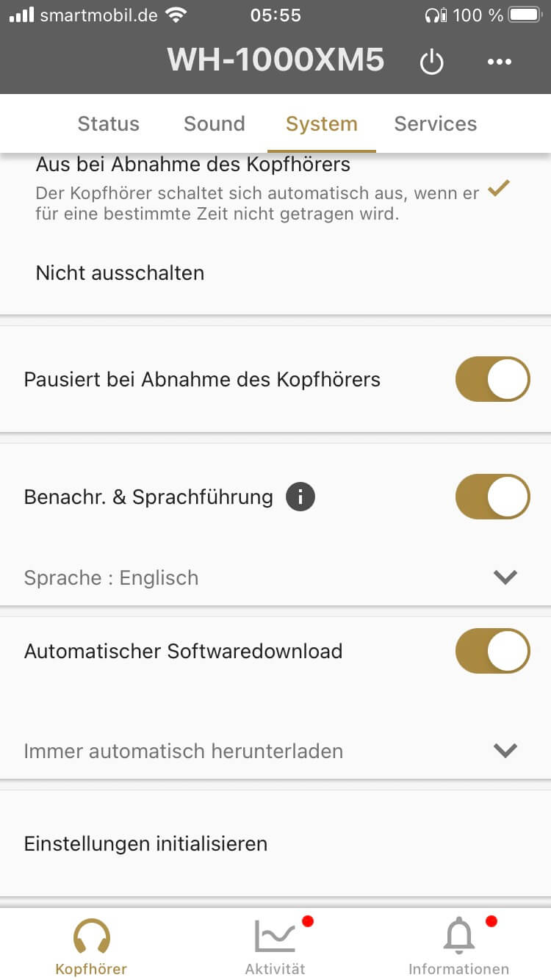Turn off Benachr. & Sprachführung switch
Image resolution: width=551 pixels, height=980 pixels.
[492, 497]
